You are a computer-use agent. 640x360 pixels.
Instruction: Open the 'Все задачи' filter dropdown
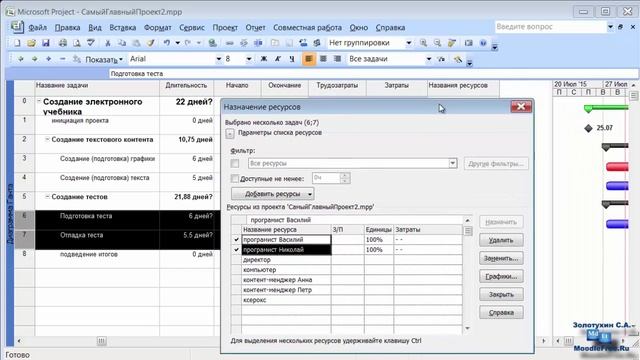429,59
